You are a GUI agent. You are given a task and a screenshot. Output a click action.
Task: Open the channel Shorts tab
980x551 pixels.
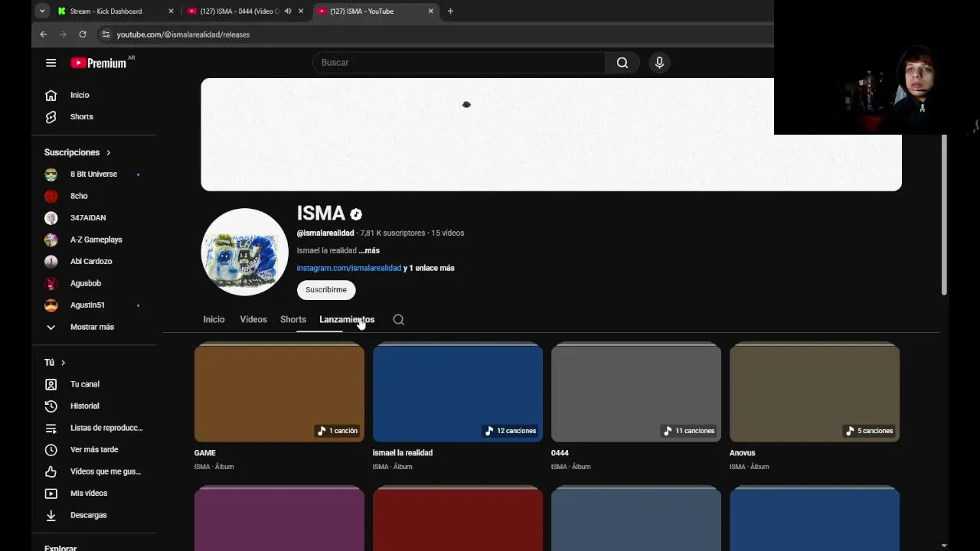[293, 320]
